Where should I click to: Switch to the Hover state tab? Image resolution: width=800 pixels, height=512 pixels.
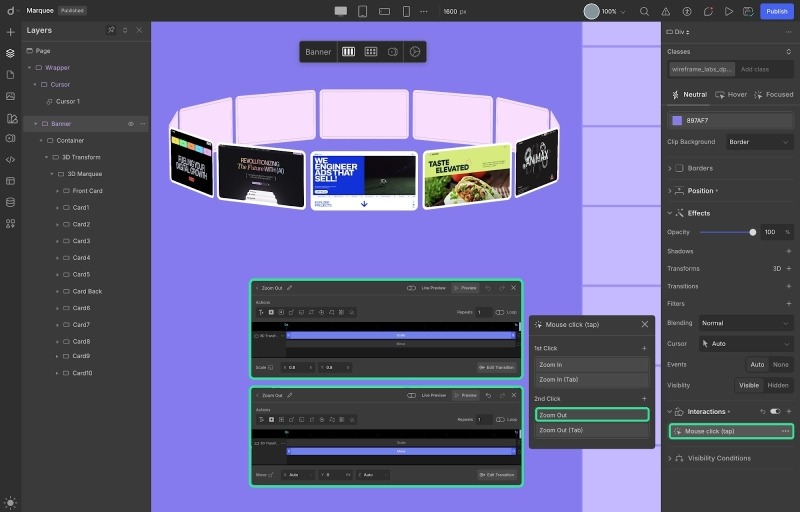coord(731,95)
